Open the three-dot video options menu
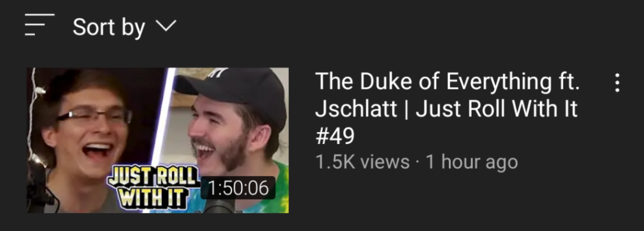 (617, 83)
